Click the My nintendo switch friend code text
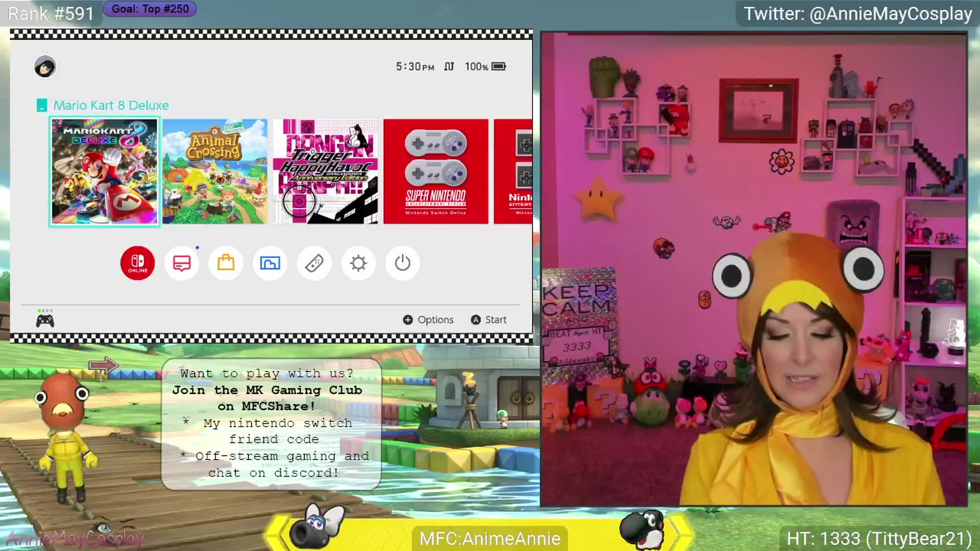Viewport: 980px width, 551px height. point(274,431)
